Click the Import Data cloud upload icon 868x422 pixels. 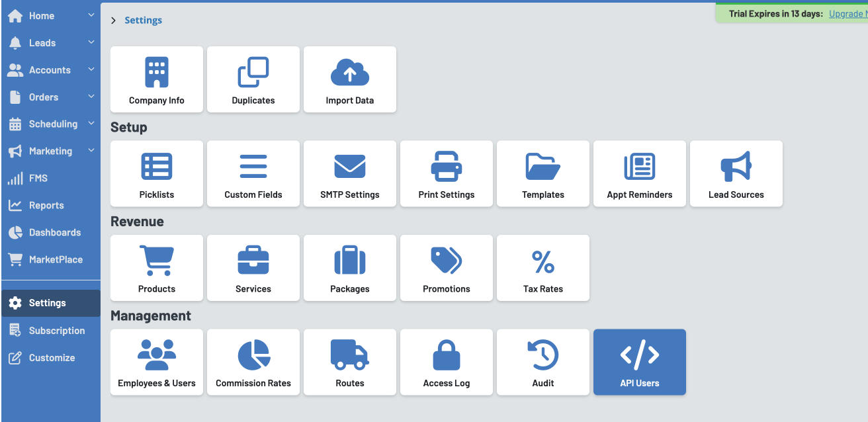(x=349, y=72)
